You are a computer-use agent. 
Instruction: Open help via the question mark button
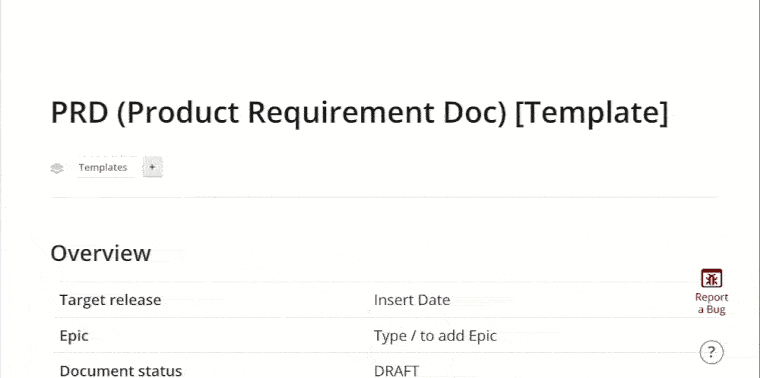pyautogui.click(x=711, y=352)
